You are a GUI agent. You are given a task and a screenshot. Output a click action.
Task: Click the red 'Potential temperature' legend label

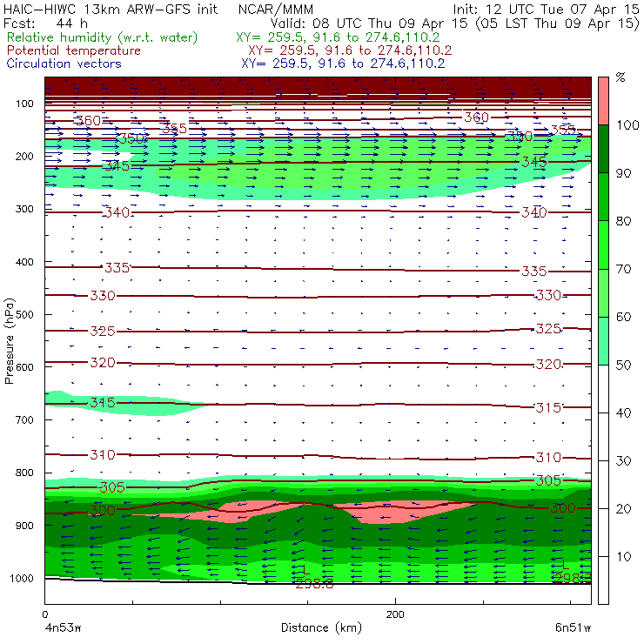(x=74, y=50)
